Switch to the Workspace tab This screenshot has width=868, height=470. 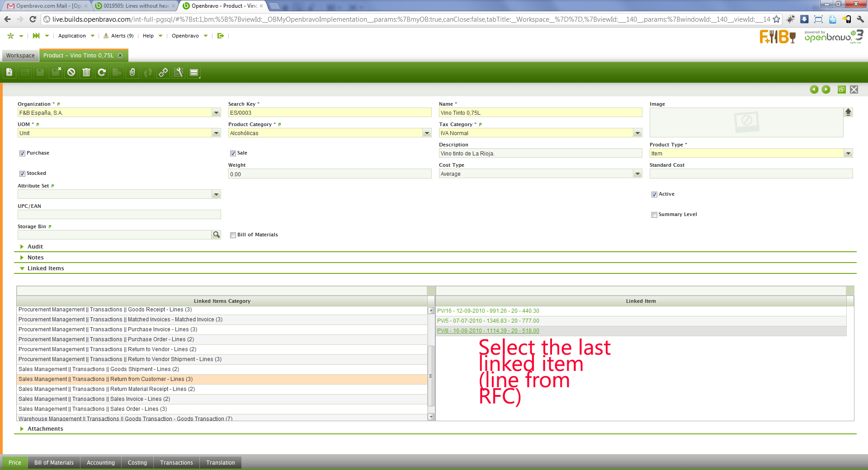coord(20,56)
